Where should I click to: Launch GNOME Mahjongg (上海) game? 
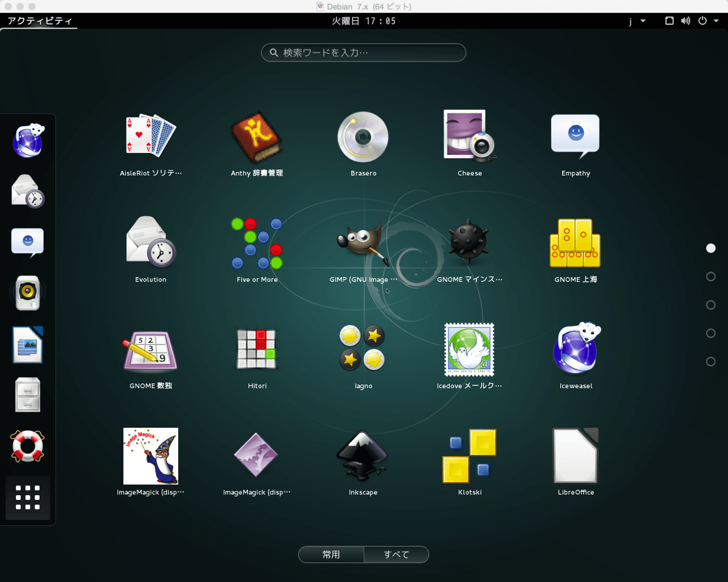[575, 250]
